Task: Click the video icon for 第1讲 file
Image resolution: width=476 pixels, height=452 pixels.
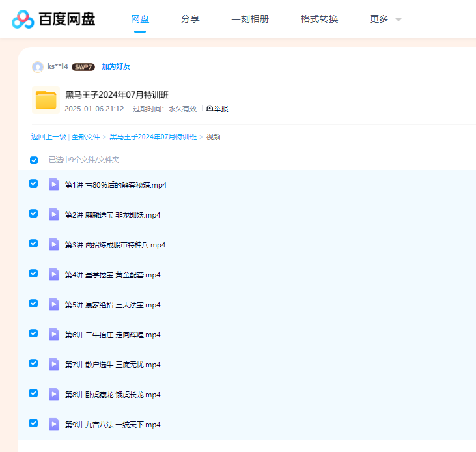Action: click(x=54, y=184)
